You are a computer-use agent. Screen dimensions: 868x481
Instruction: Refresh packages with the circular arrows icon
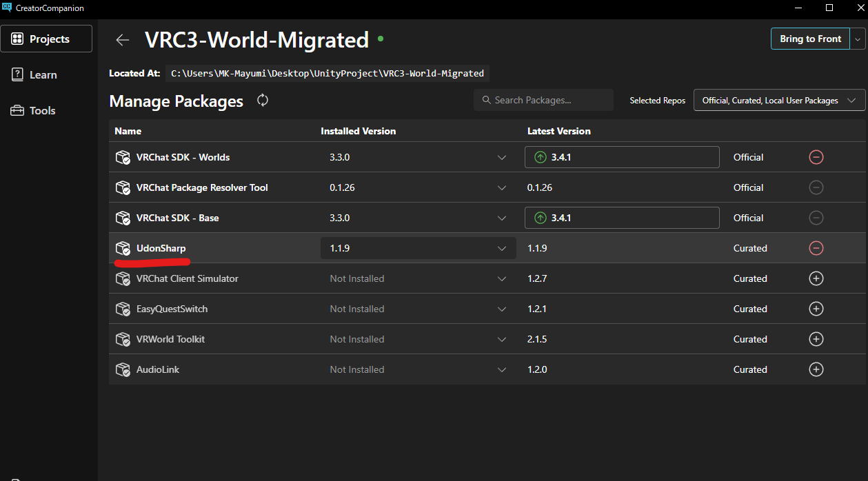[x=263, y=101]
